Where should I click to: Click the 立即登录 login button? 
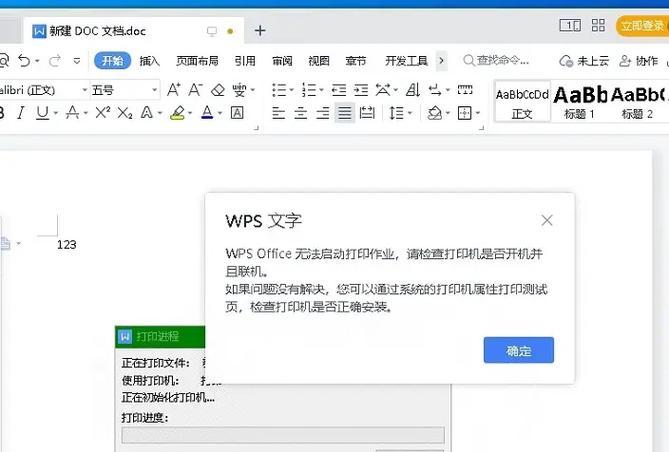pyautogui.click(x=643, y=26)
